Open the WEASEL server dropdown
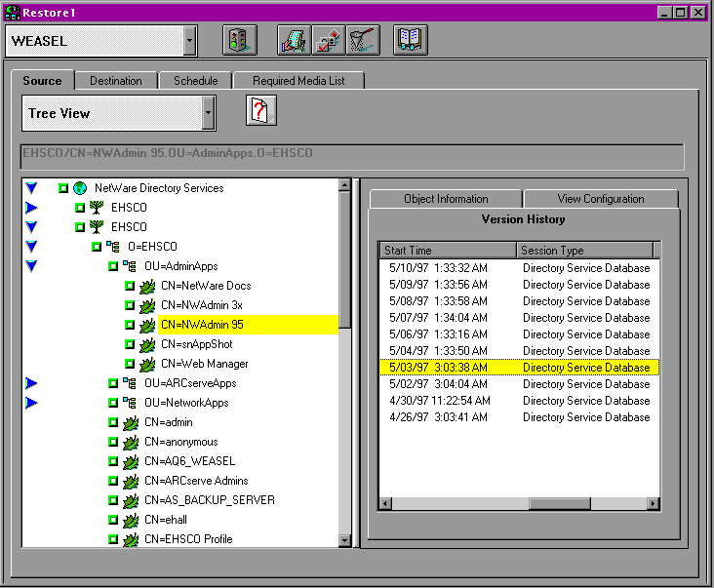This screenshot has width=714, height=588. coord(189,41)
